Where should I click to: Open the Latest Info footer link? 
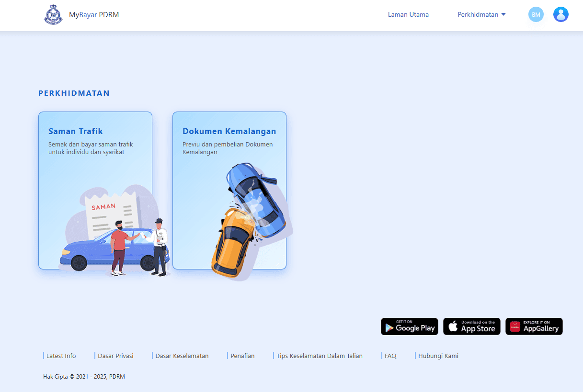61,356
